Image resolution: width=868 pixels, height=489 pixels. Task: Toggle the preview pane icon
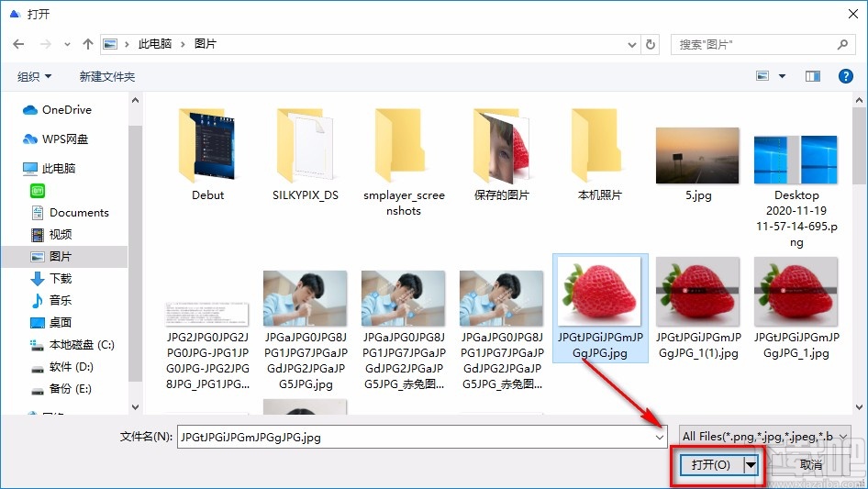pyautogui.click(x=813, y=76)
